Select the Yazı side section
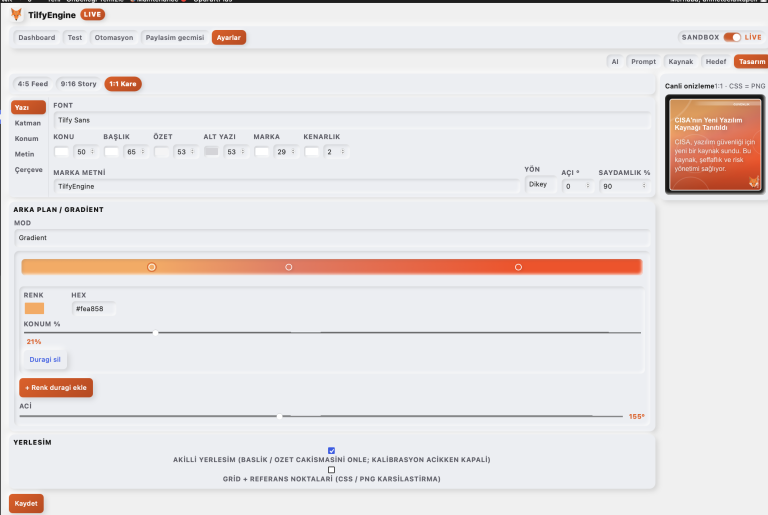768x515 pixels. [28, 107]
